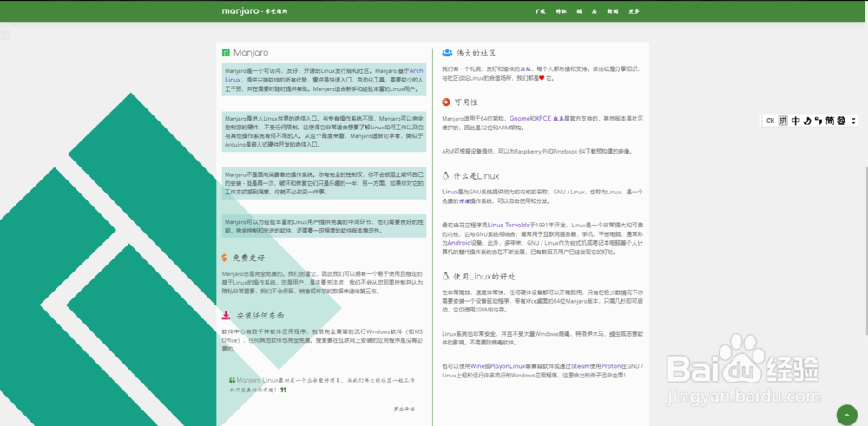Open the 新闻 navigation item
868x426 pixels.
(612, 11)
